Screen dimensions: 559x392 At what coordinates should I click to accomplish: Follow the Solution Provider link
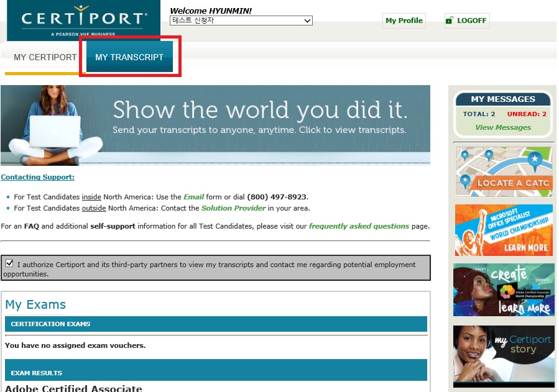pos(234,208)
